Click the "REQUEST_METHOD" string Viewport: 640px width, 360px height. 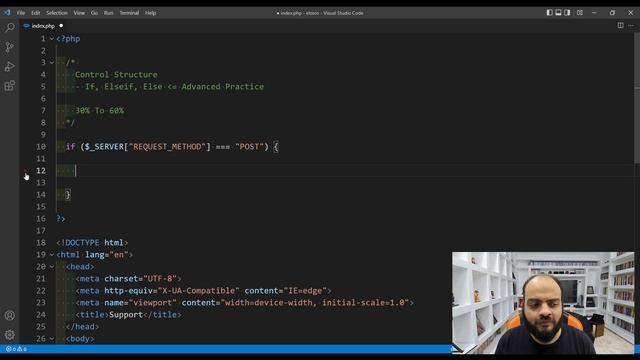(167, 147)
